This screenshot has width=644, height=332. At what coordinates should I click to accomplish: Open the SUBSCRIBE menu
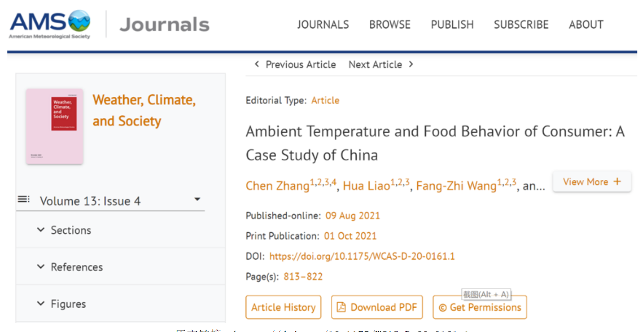521,25
